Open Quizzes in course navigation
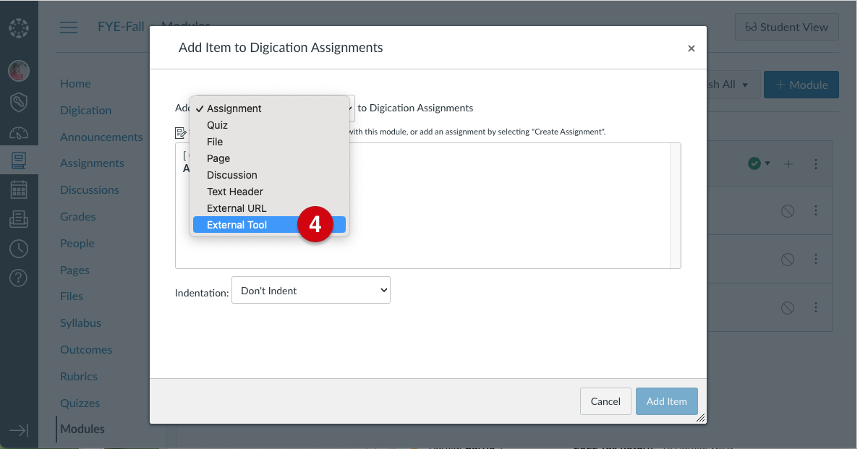The image size is (868, 470). 80,403
